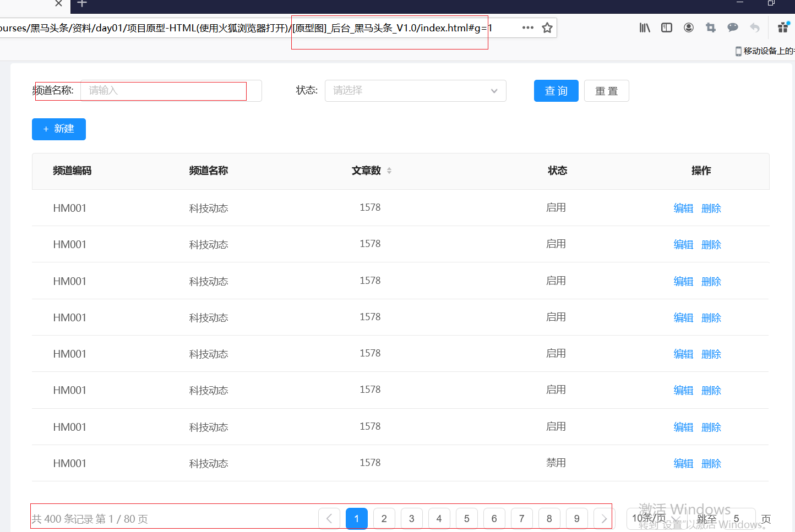795x532 pixels.
Task: Close the current browser tab
Action: (58, 3)
